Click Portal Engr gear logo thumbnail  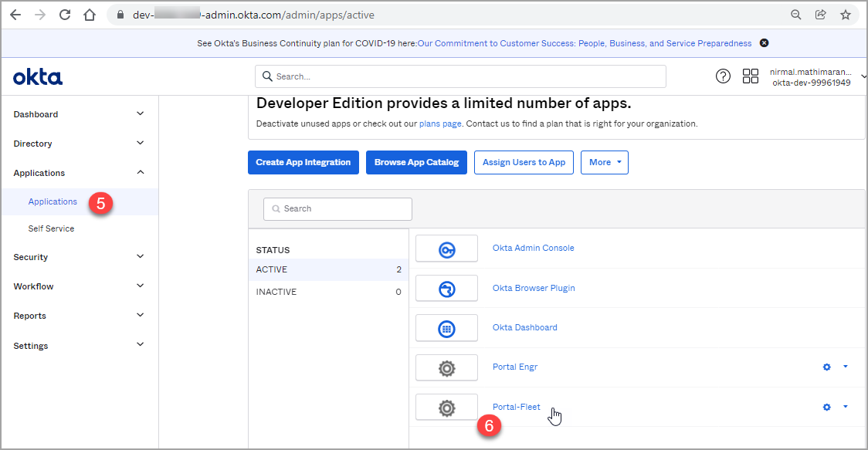coord(446,368)
